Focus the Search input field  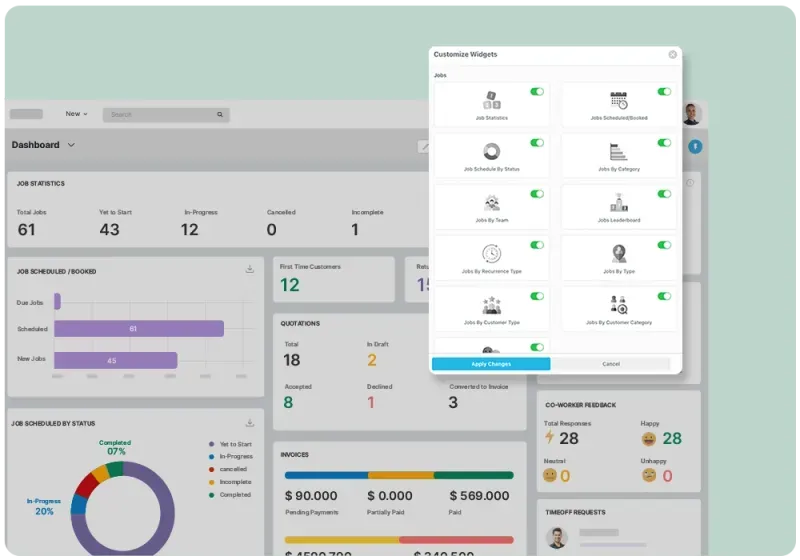pos(165,115)
